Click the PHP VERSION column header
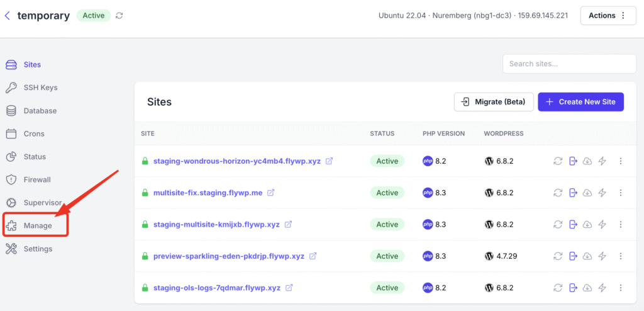The height and width of the screenshot is (311, 644). [443, 133]
